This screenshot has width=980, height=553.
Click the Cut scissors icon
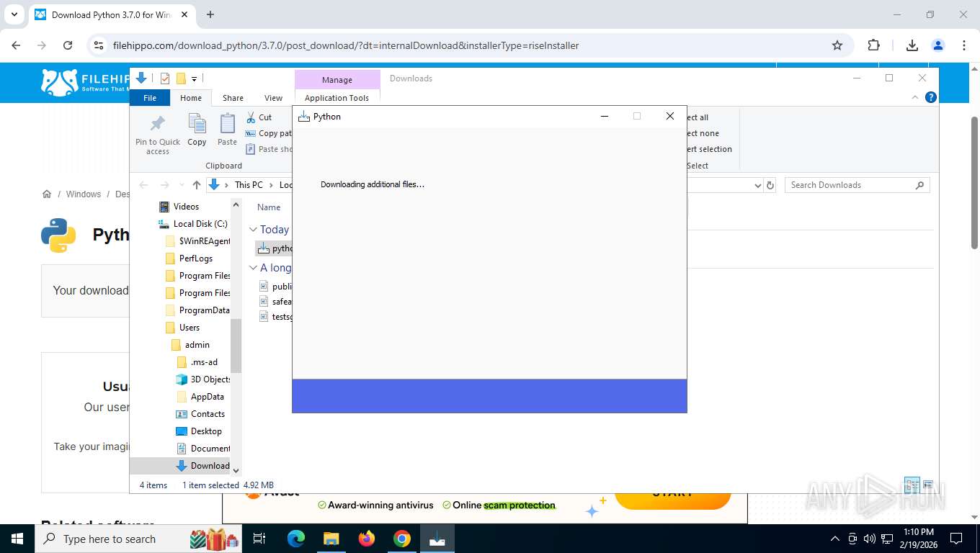click(251, 117)
